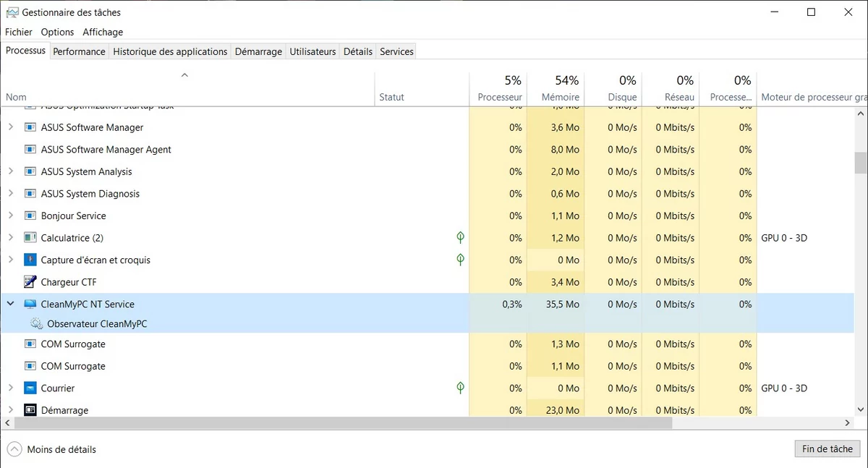Click the GPU 0 - 3D cell for Calculatrice
Image resolution: width=868 pixels, height=468 pixels.
(x=784, y=238)
